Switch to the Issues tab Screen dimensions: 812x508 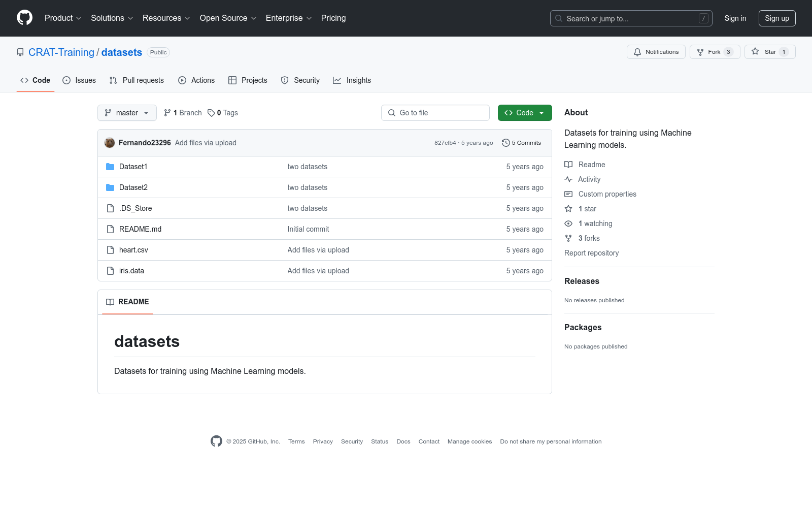point(79,80)
